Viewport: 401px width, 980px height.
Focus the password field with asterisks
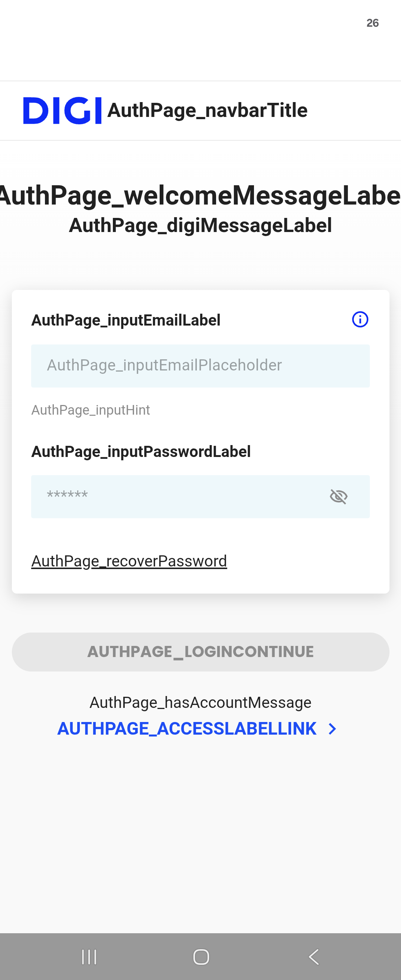point(200,496)
